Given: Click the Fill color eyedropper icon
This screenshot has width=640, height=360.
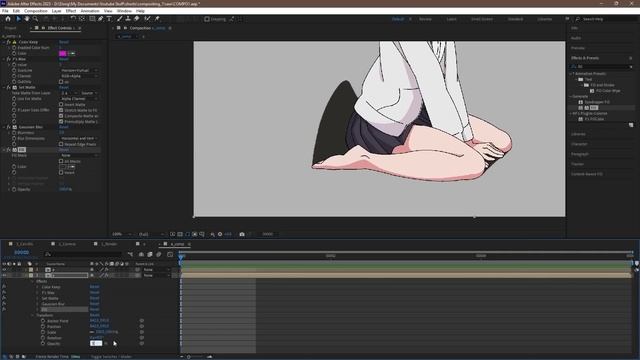Looking at the screenshot, I should (x=72, y=167).
